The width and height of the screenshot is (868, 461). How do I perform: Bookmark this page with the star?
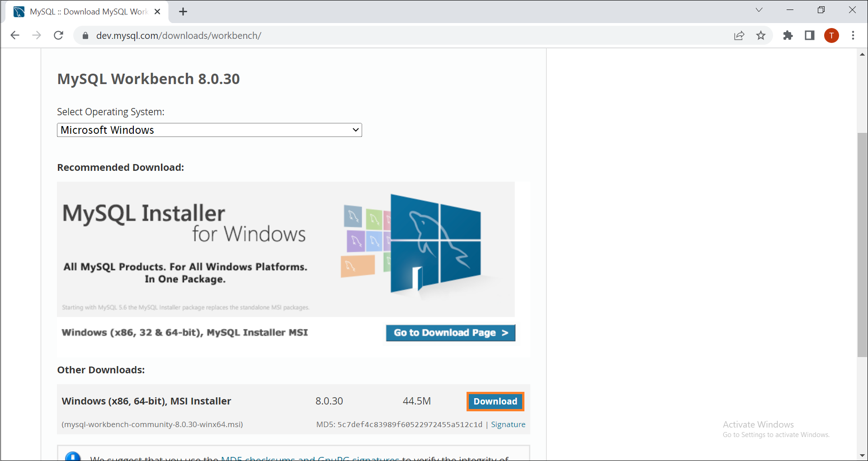coord(761,35)
